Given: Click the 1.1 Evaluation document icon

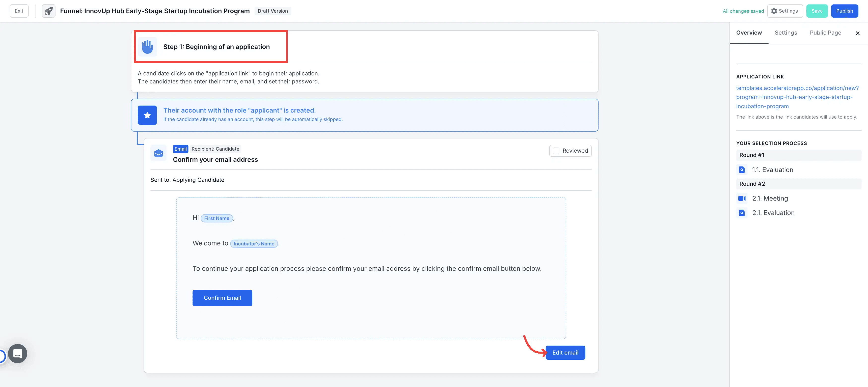Looking at the screenshot, I should [742, 170].
